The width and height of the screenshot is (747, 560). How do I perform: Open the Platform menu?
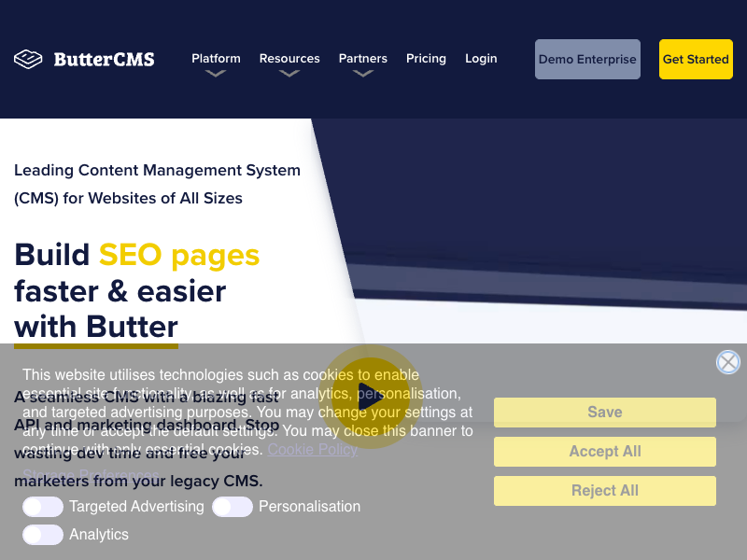tap(216, 59)
